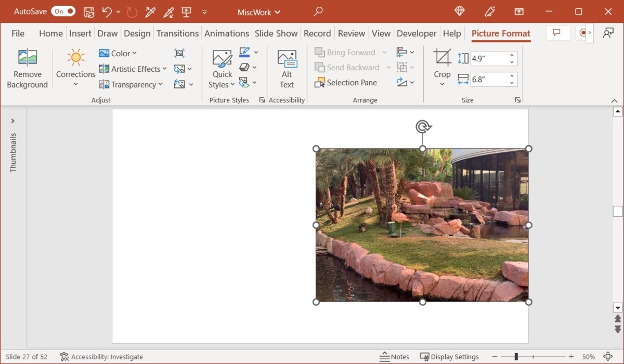
Task: Open the Artistic Effects dropdown
Action: (x=133, y=69)
